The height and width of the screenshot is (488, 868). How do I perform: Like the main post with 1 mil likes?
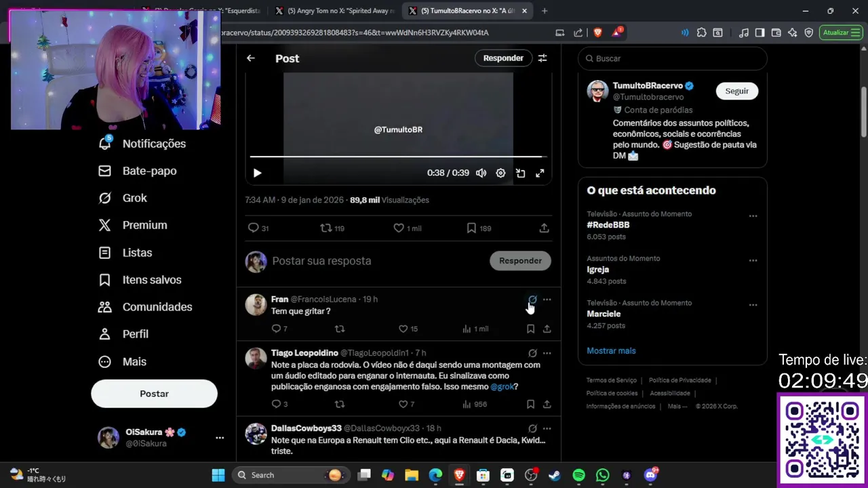click(x=407, y=228)
